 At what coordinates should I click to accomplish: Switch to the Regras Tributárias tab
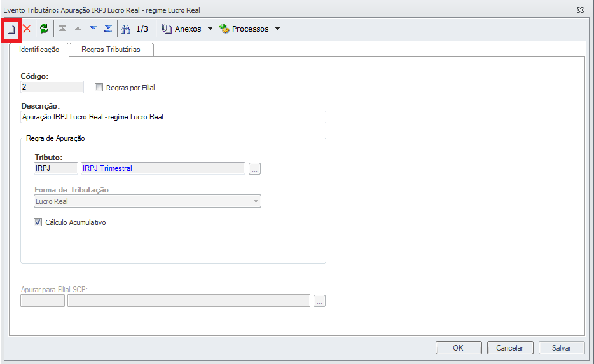pos(111,50)
